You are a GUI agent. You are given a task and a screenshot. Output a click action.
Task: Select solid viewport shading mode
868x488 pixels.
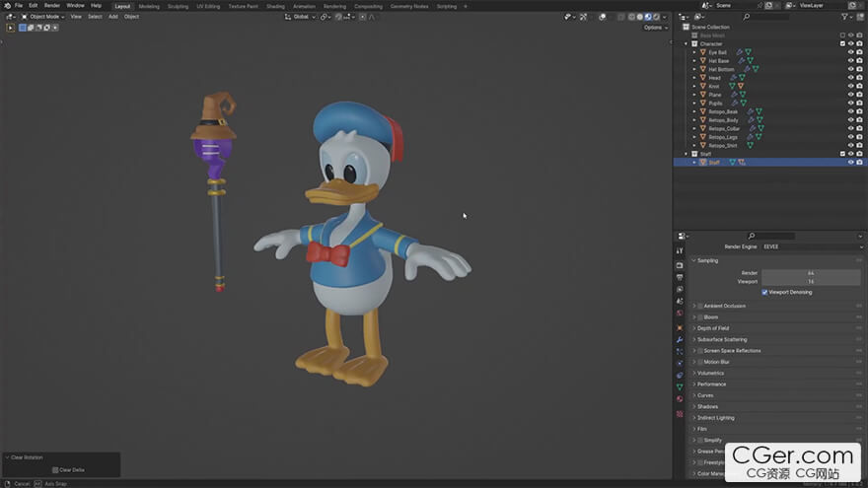coord(639,17)
